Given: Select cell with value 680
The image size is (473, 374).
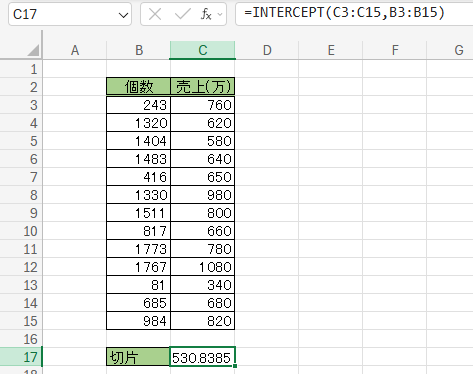Looking at the screenshot, I should tap(203, 303).
